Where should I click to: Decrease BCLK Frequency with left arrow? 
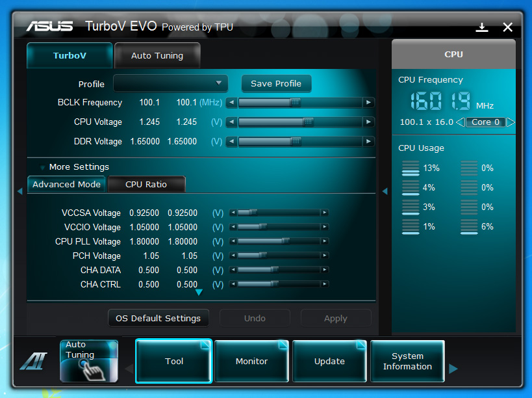pos(231,103)
